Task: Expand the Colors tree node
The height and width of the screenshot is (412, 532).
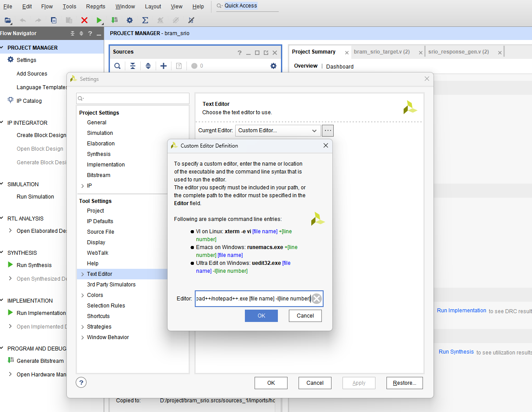Action: click(x=82, y=295)
